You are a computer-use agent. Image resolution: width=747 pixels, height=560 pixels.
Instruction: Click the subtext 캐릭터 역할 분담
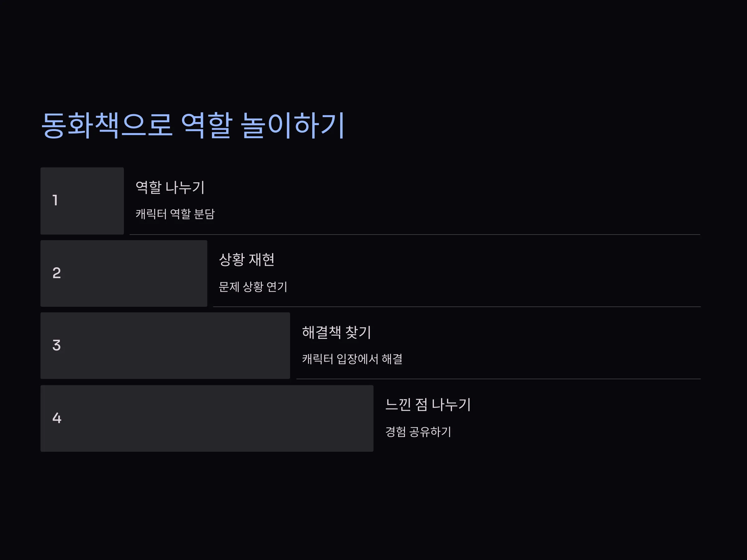point(175,214)
